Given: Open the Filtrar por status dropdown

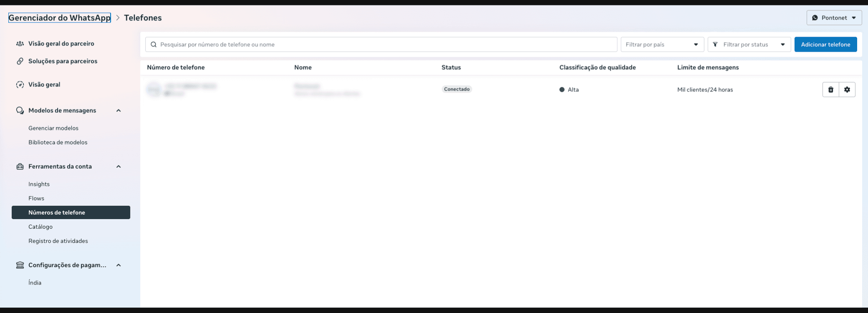Looking at the screenshot, I should click(749, 44).
